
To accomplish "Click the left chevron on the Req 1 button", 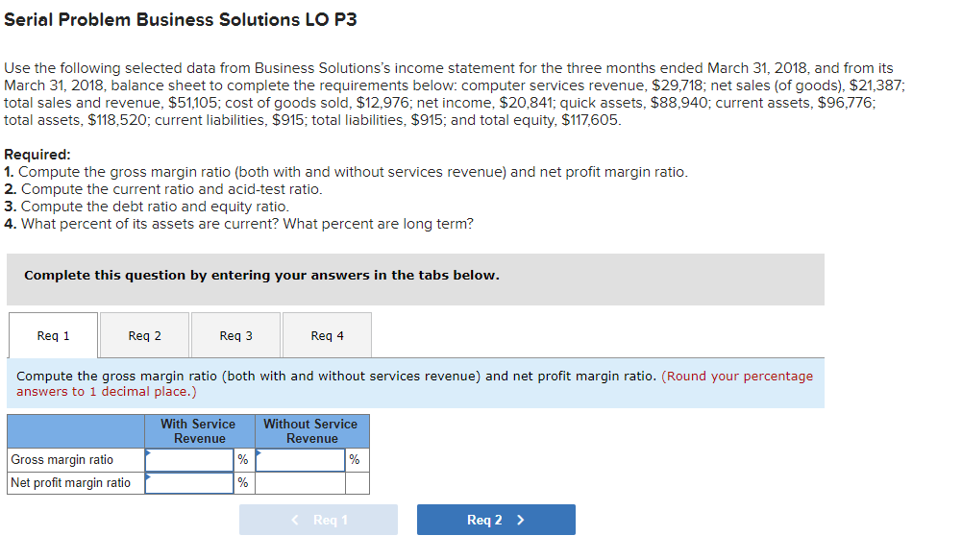I will tap(294, 519).
